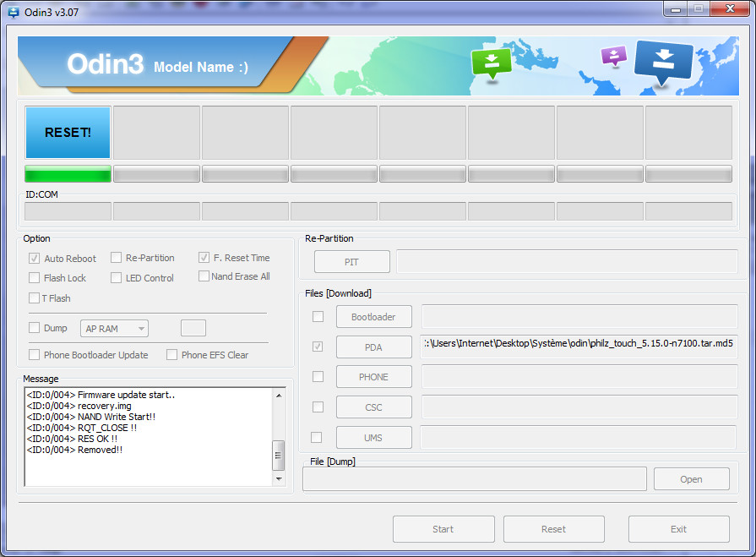Click the Message log scroll down arrow
Image resolution: width=756 pixels, height=557 pixels.
click(x=279, y=479)
